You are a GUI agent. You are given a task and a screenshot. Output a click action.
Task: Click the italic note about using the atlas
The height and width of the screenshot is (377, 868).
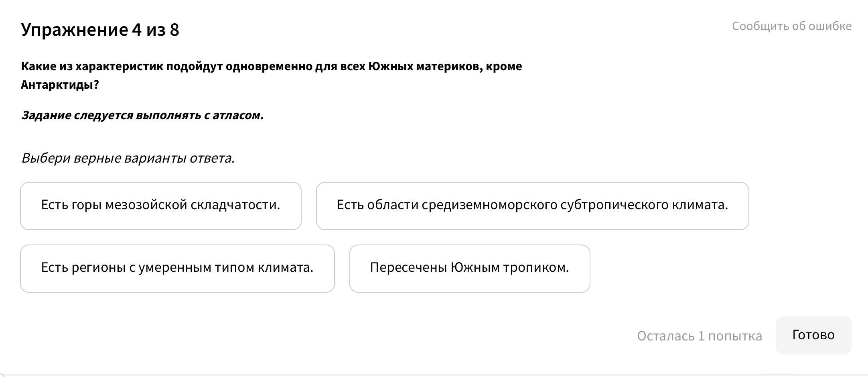(x=142, y=116)
